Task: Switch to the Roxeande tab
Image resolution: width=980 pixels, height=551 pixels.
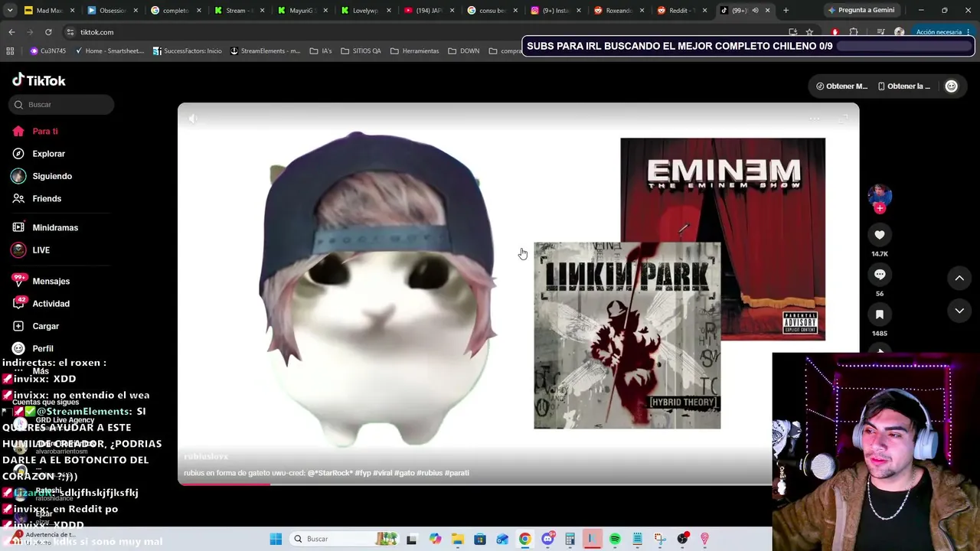Action: click(x=619, y=11)
